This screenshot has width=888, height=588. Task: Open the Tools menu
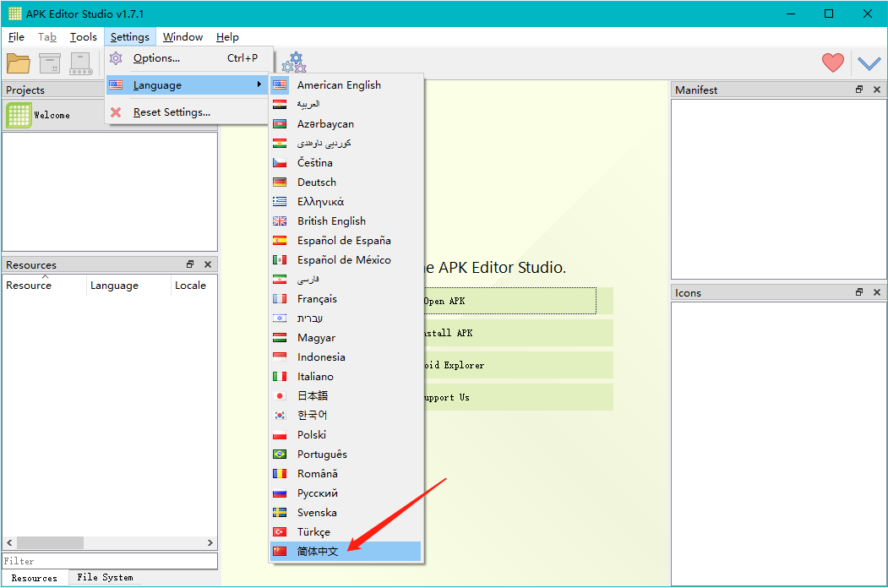84,37
